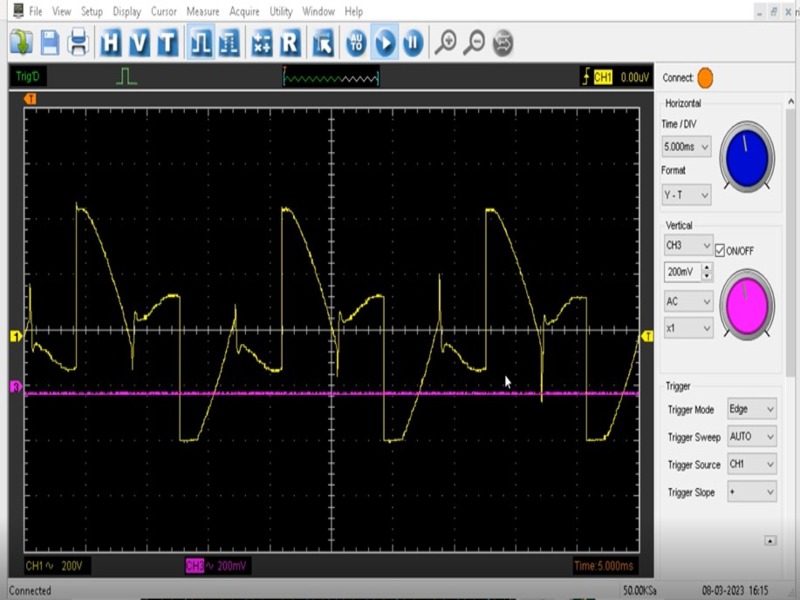Open the Utility menu
The image size is (800, 600).
(x=281, y=11)
